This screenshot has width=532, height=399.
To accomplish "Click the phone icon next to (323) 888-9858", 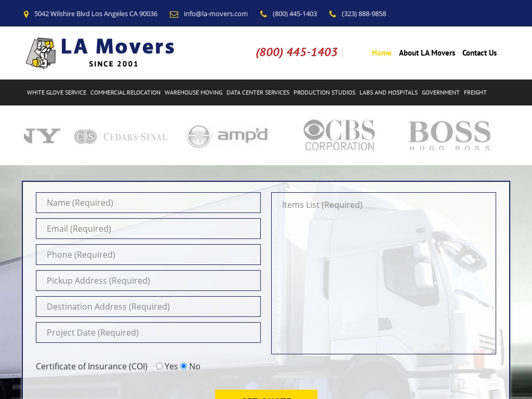I will pos(333,14).
